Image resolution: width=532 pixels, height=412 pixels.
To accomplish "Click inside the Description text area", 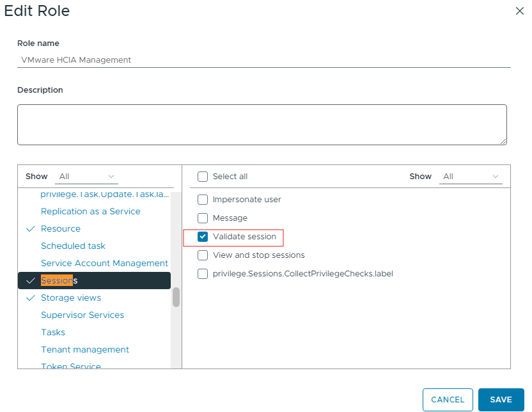I will click(262, 124).
